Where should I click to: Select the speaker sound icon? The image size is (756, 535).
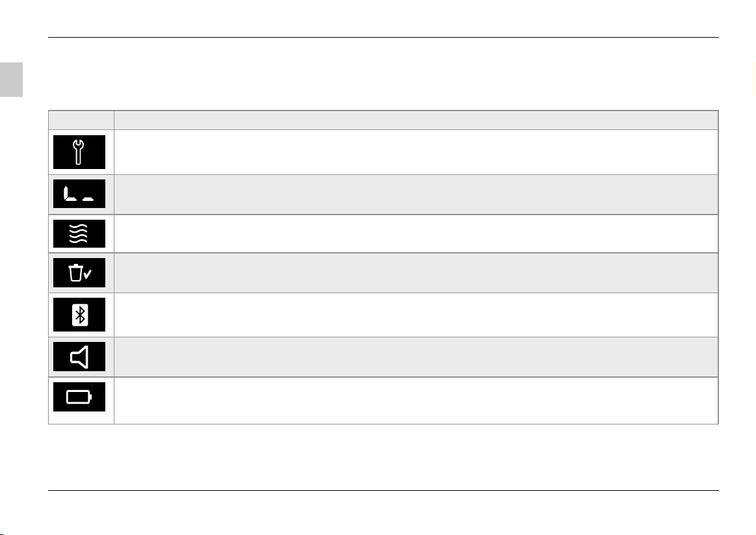click(79, 357)
